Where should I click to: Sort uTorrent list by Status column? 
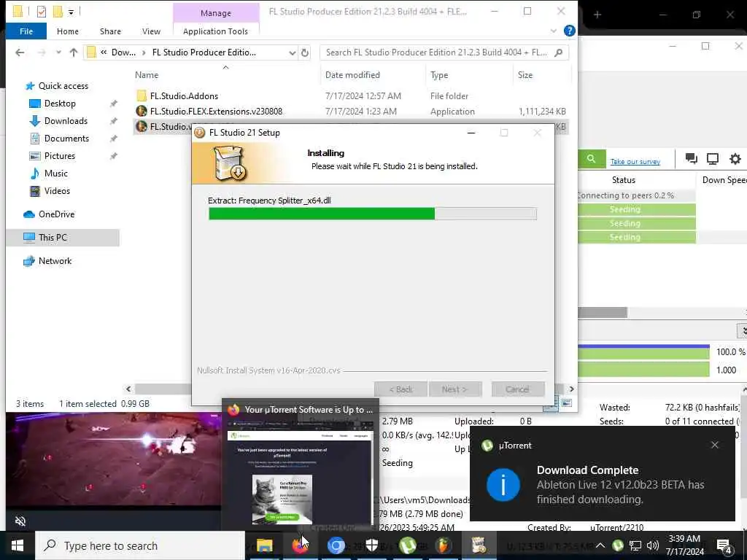pos(624,180)
